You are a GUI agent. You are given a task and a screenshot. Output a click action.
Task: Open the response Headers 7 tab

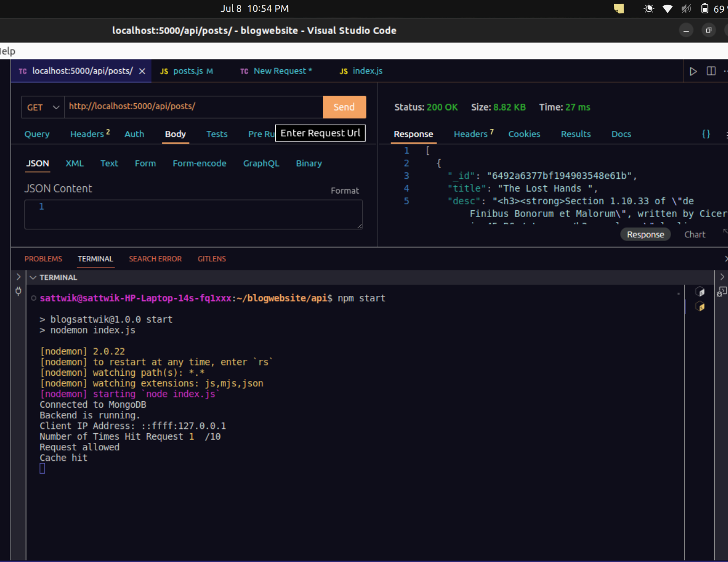(474, 134)
